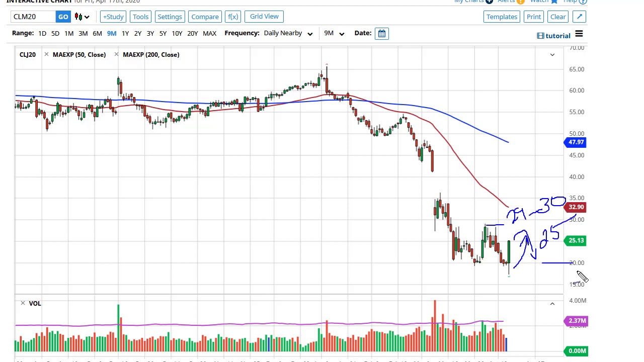
Task: Click the 32.90 red price label
Action: coord(576,207)
